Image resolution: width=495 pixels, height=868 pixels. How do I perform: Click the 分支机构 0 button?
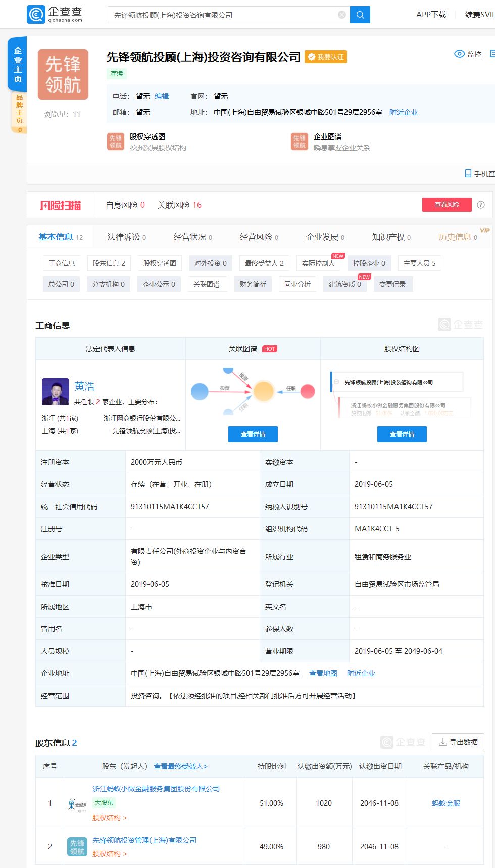(109, 284)
